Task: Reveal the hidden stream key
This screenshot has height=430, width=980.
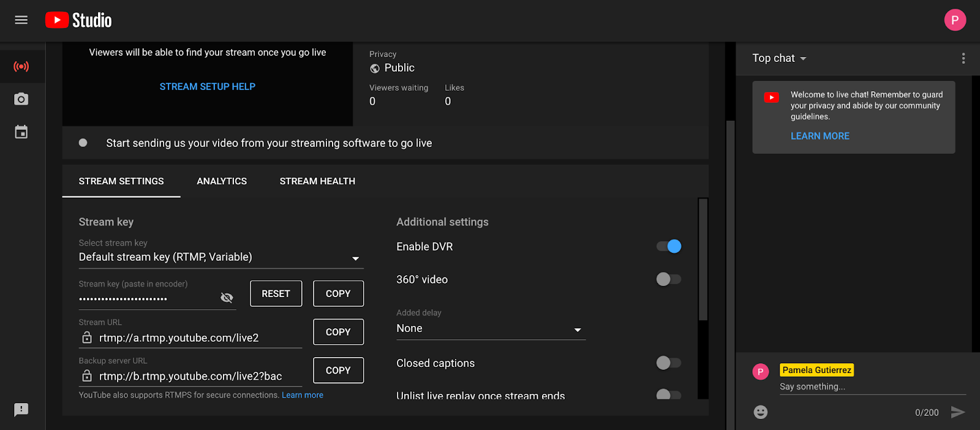Action: [x=227, y=298]
